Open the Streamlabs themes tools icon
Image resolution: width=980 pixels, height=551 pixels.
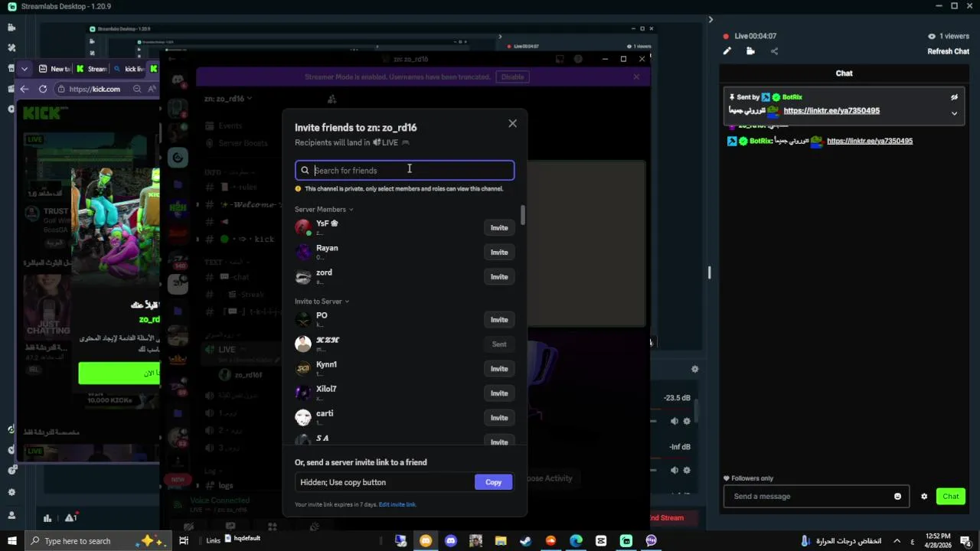[x=11, y=47]
